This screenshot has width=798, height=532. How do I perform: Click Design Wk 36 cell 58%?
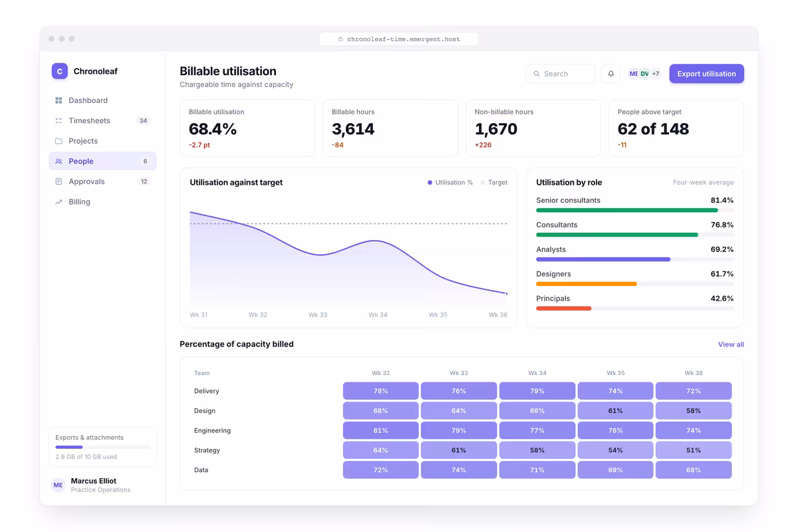tap(694, 411)
